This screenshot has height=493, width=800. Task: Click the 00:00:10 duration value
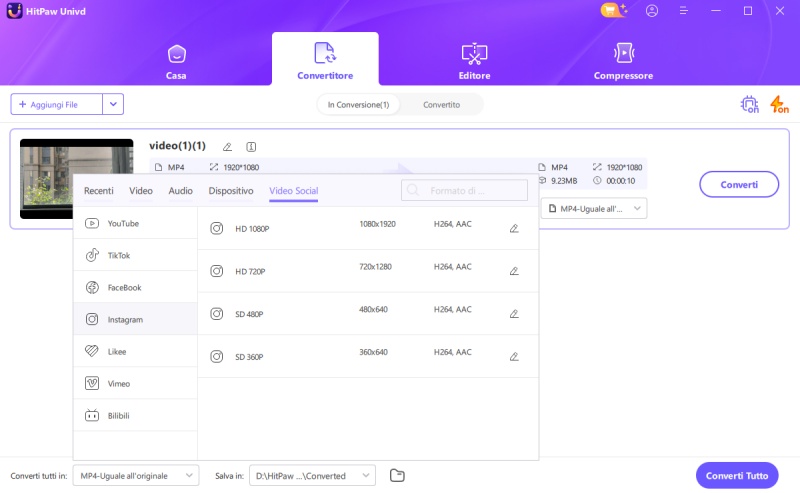[x=620, y=181]
